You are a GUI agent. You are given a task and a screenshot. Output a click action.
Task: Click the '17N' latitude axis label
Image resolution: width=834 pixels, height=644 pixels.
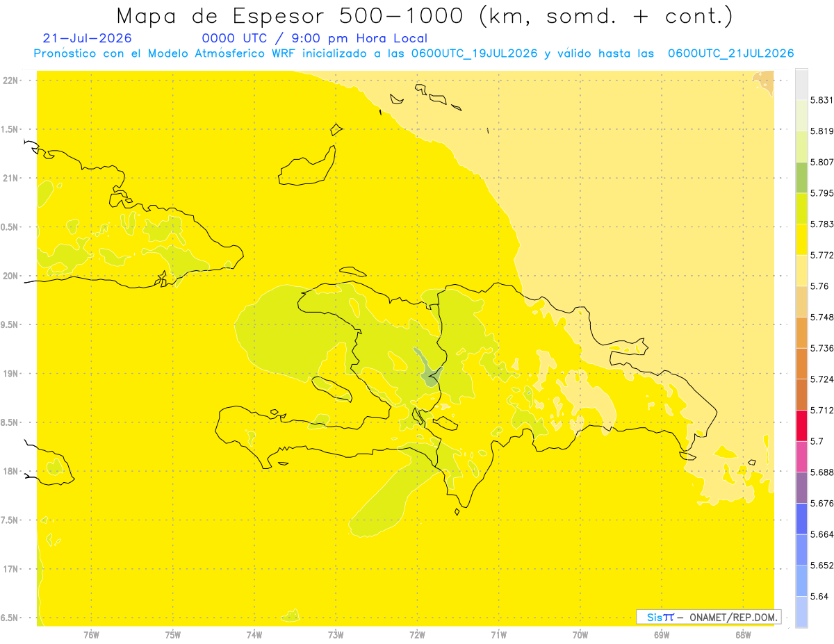(x=11, y=570)
